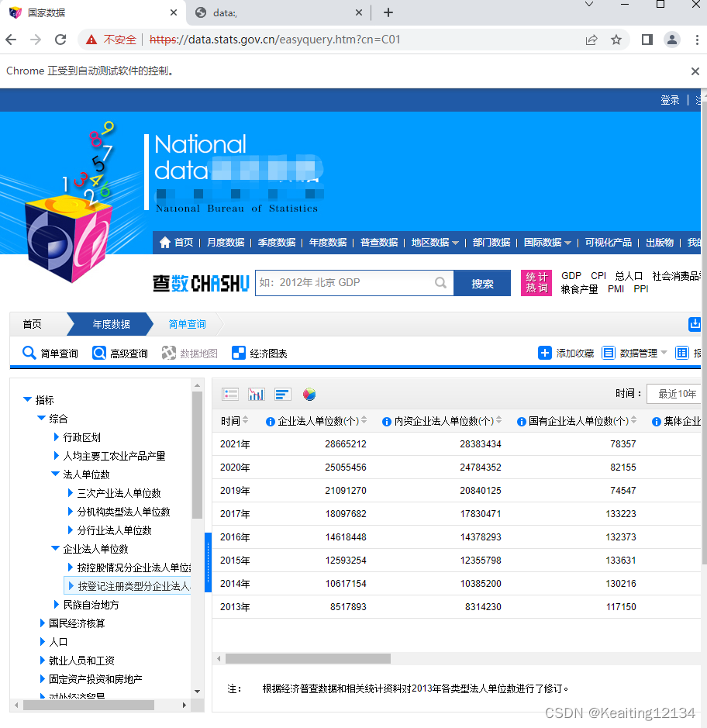The height and width of the screenshot is (728, 707).
Task: Click the 添加收藏 add favorite icon
Action: [x=545, y=353]
